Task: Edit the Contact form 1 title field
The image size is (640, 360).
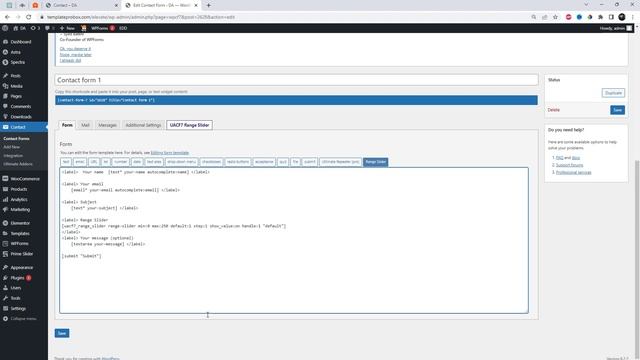Action: [x=296, y=80]
